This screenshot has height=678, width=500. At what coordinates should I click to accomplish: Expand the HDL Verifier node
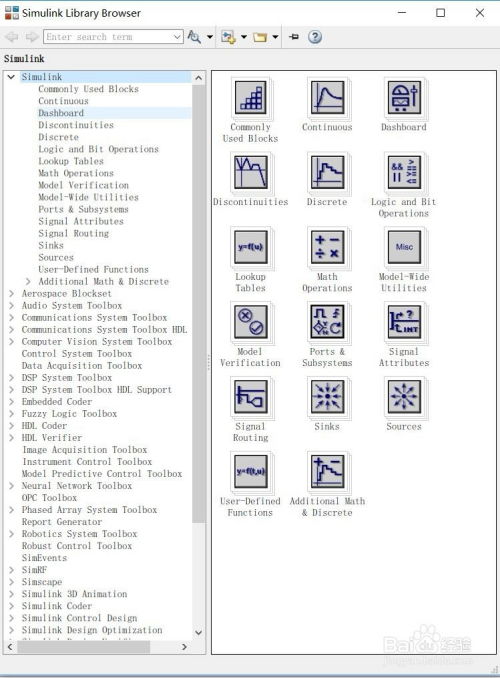click(12, 438)
